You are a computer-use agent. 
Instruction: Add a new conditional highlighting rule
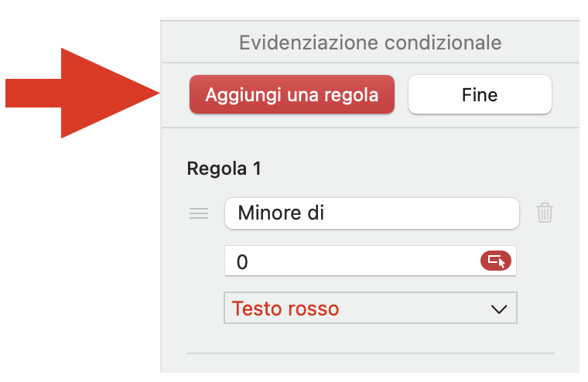click(x=292, y=95)
